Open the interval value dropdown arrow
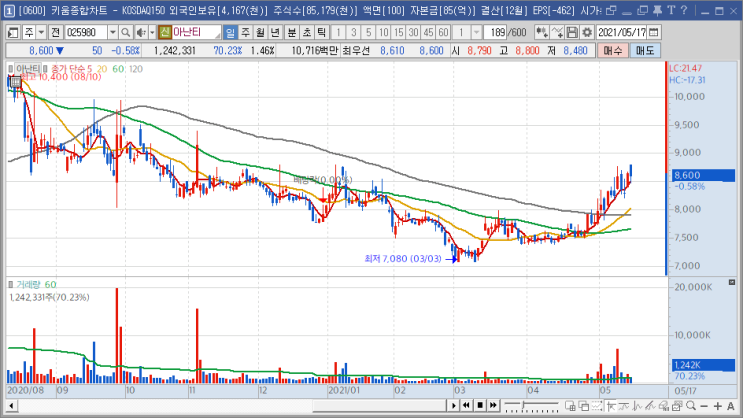The width and height of the screenshot is (743, 418). pos(476,32)
